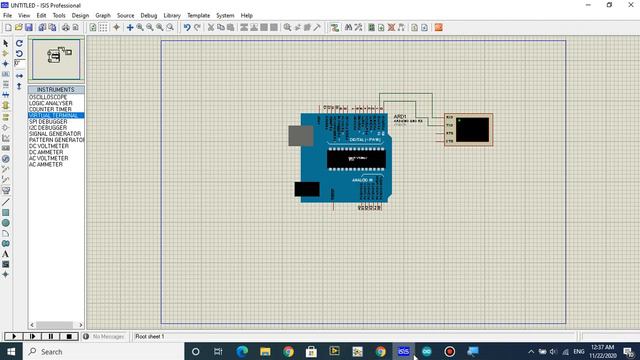Click the Virtual Terminal component on schematic
This screenshot has height=360, width=640.
pyautogui.click(x=469, y=130)
